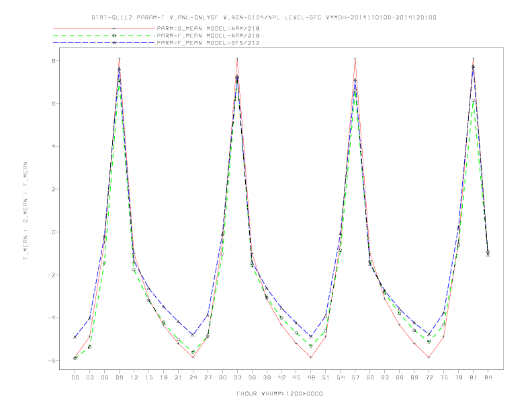The height and width of the screenshot is (411, 532).
Task: Click the x-axis tick label 51
Action: [326, 377]
